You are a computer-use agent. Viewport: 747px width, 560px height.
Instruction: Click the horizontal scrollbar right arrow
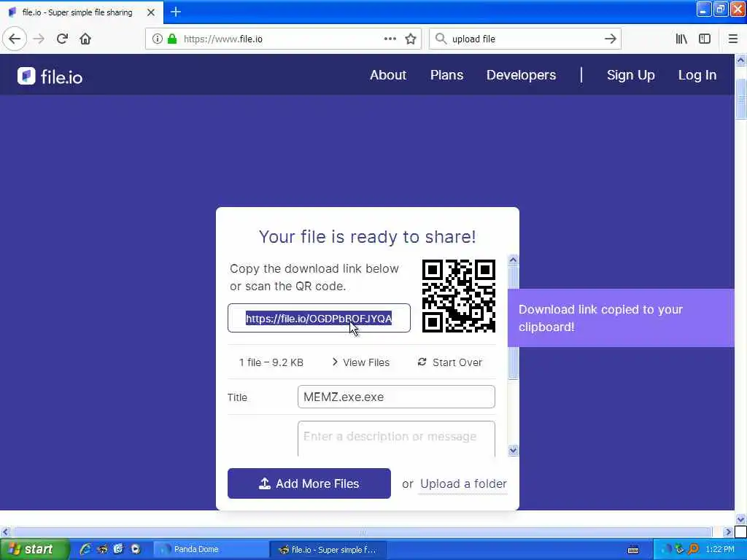[x=728, y=532]
